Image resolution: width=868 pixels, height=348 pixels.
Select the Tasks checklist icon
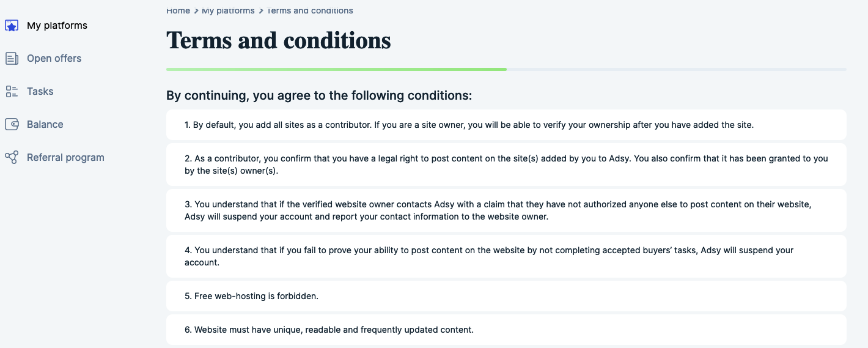12,92
